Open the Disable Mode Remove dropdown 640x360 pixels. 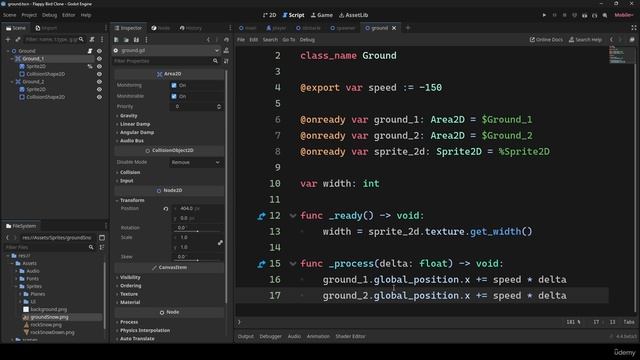pyautogui.click(x=196, y=162)
